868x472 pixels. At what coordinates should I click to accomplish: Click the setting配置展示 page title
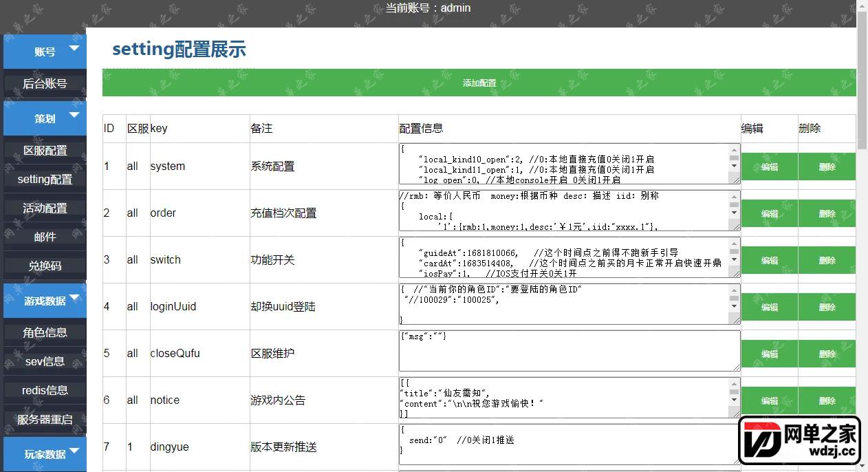coord(179,50)
